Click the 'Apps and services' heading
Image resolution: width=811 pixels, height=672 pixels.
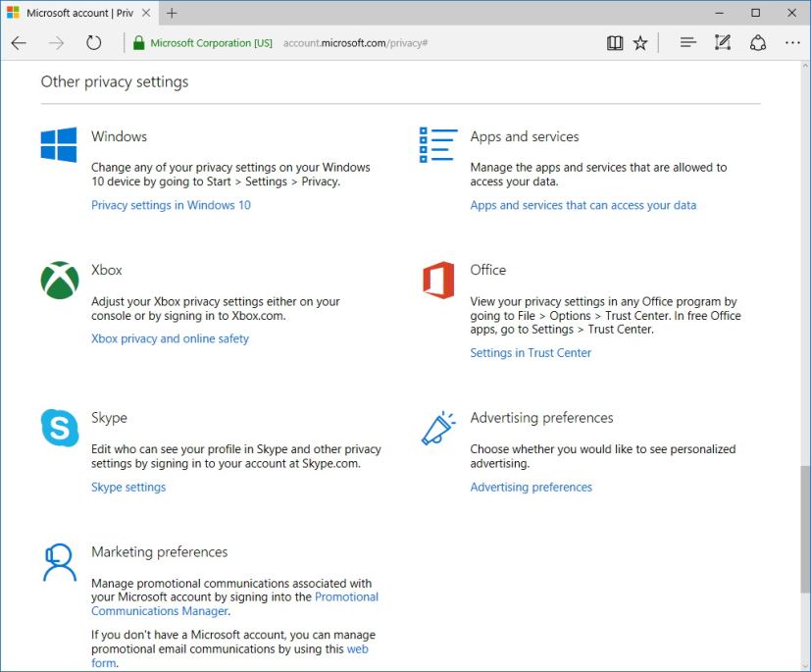pyautogui.click(x=525, y=136)
